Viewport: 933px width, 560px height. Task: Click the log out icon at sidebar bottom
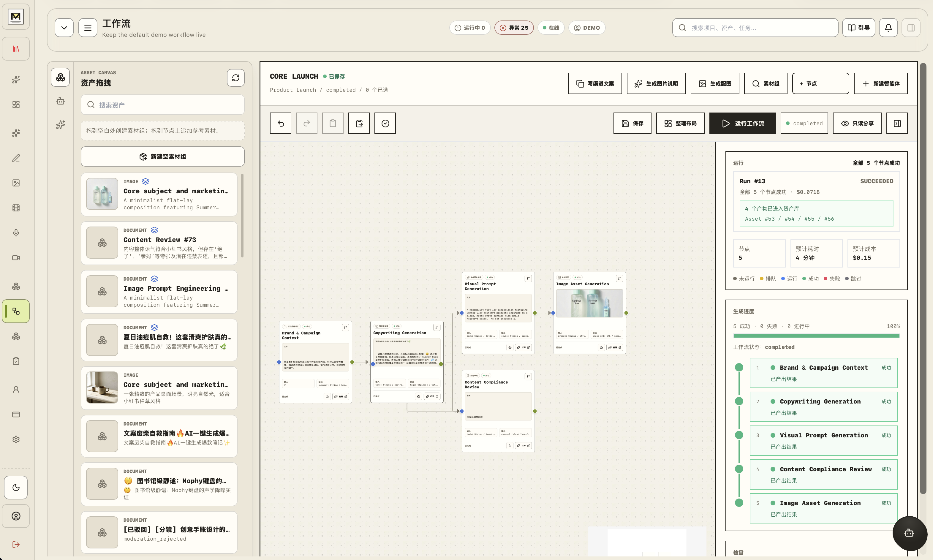tap(16, 545)
